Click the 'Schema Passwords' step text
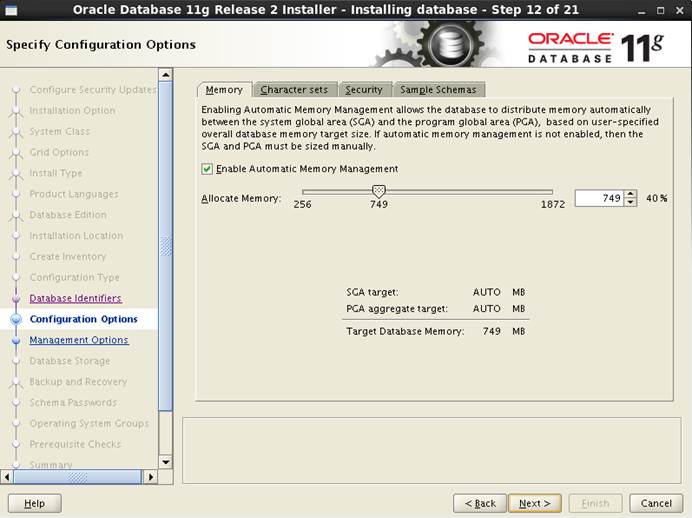 [73, 402]
